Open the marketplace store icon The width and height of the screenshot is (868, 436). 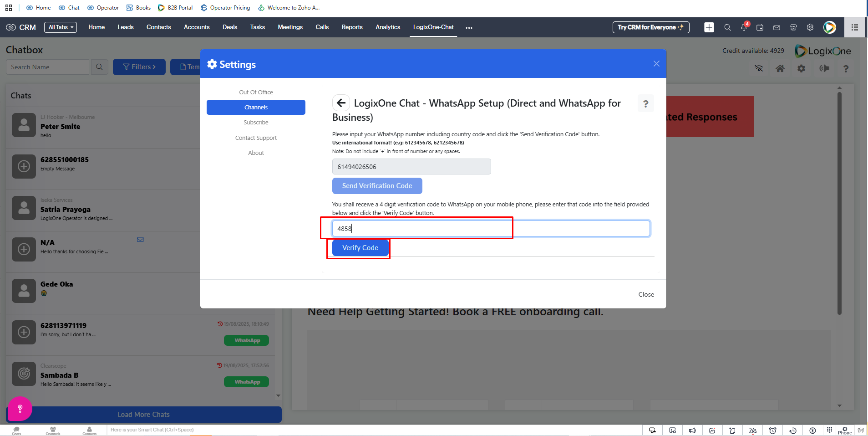[x=793, y=27]
